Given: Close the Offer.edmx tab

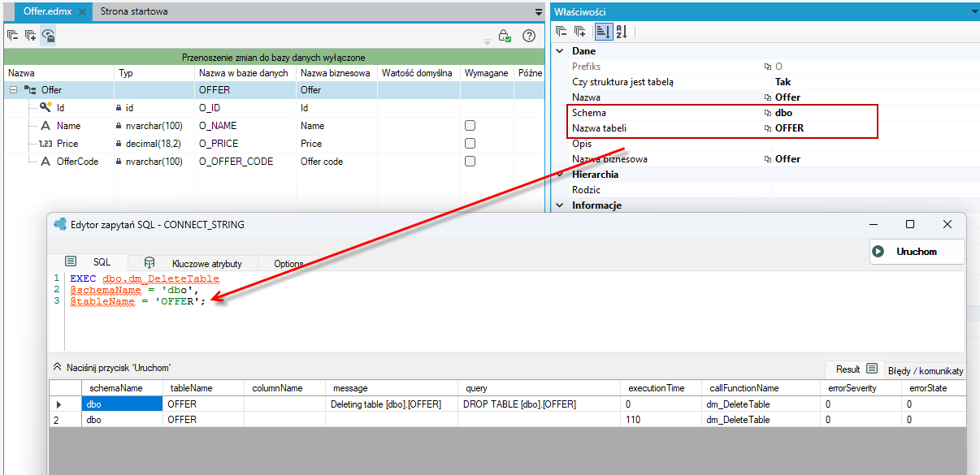Looking at the screenshot, I should [82, 12].
